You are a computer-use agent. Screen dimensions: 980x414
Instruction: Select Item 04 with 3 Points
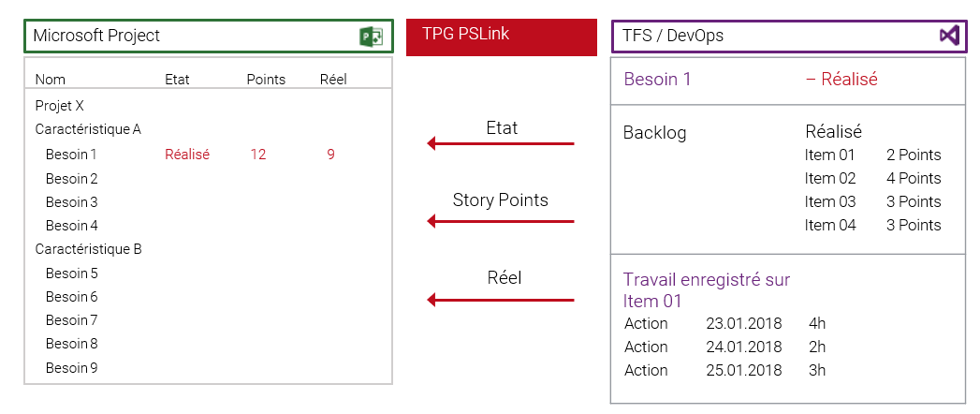[830, 225]
